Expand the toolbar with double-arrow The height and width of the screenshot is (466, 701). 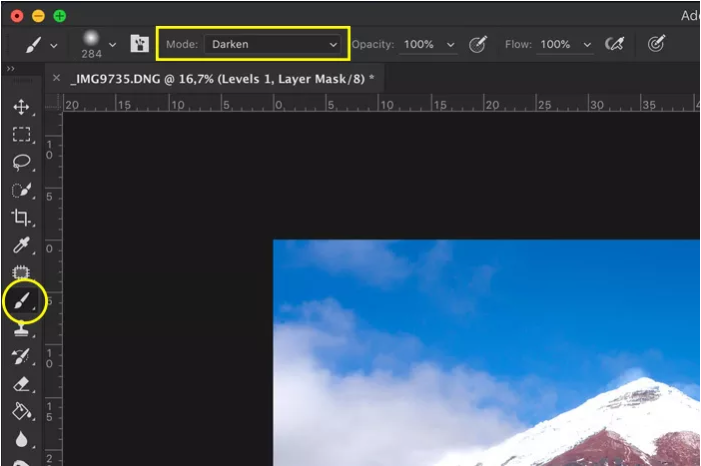pyautogui.click(x=11, y=69)
